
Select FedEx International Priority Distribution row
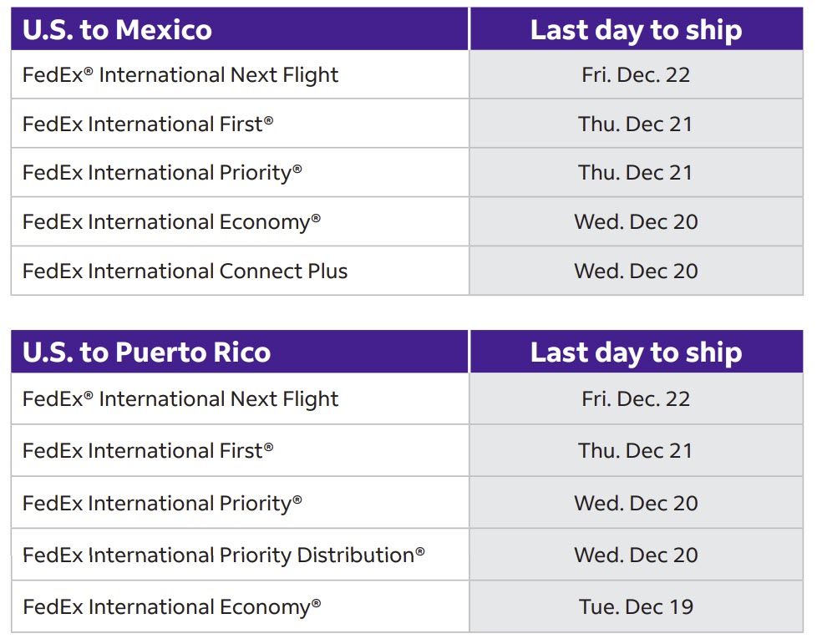pos(223,555)
